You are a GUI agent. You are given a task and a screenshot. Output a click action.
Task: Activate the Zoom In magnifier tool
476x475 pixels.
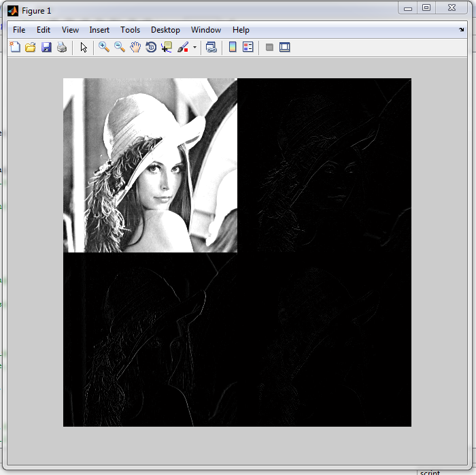click(104, 47)
